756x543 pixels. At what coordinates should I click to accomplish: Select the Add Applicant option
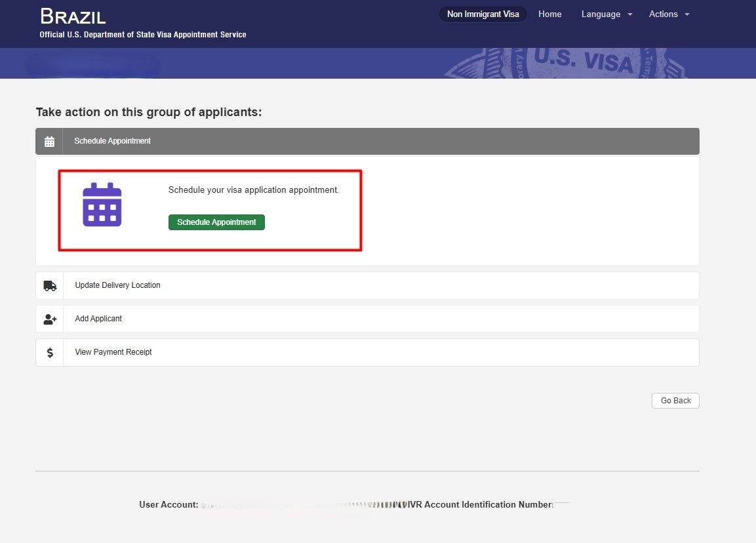(367, 319)
